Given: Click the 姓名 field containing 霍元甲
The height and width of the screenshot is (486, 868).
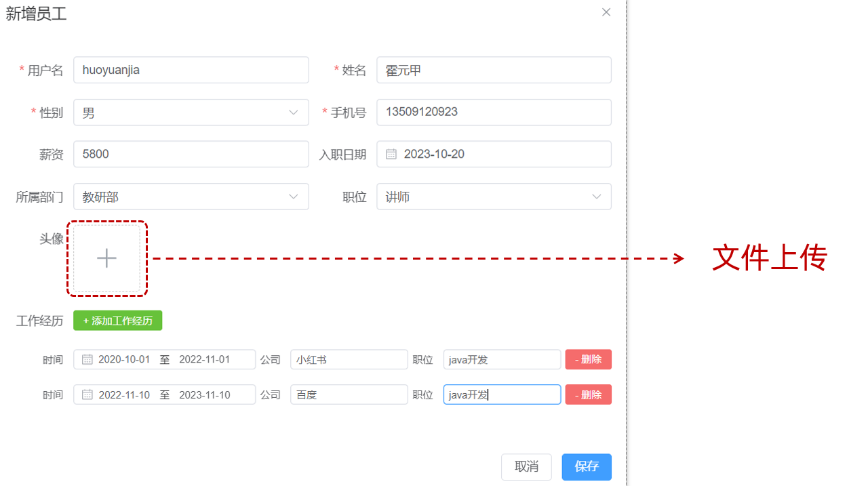Looking at the screenshot, I should point(494,70).
